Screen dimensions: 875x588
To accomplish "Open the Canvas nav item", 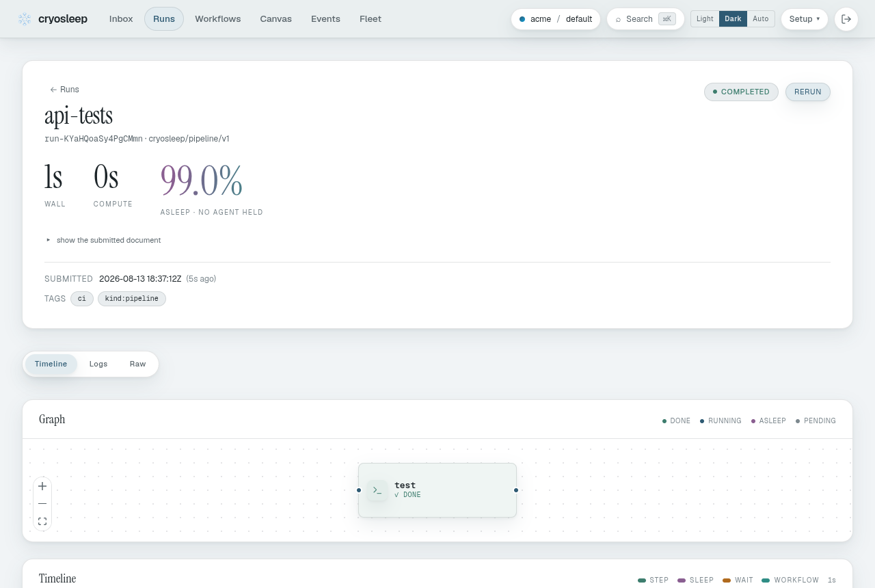I will click(276, 19).
